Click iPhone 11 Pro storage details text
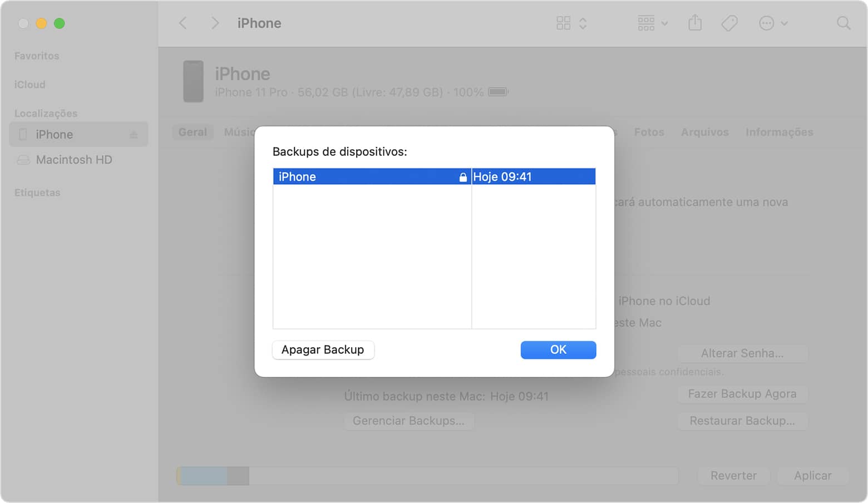The height and width of the screenshot is (503, 868). coord(349,92)
